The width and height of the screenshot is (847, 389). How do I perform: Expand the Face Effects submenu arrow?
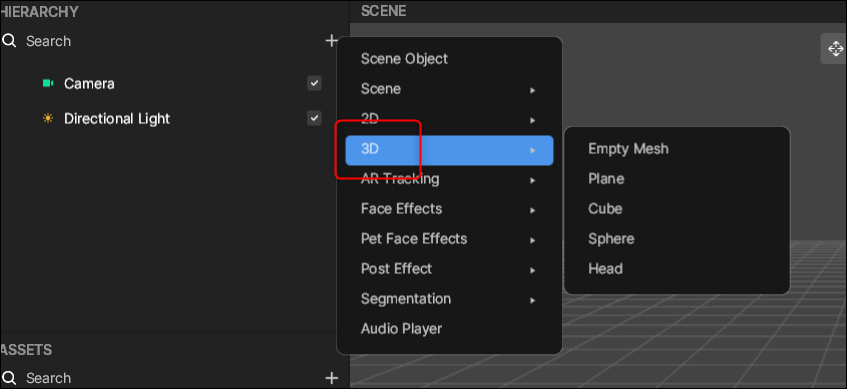(533, 210)
